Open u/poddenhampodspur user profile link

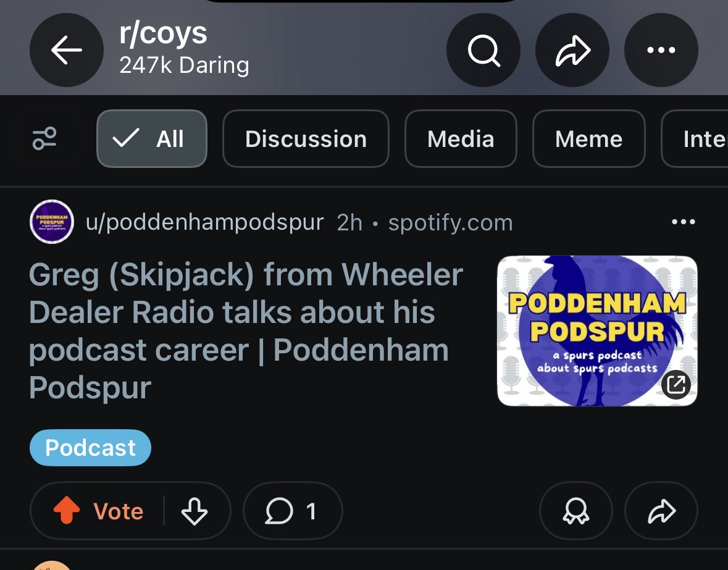(x=204, y=222)
